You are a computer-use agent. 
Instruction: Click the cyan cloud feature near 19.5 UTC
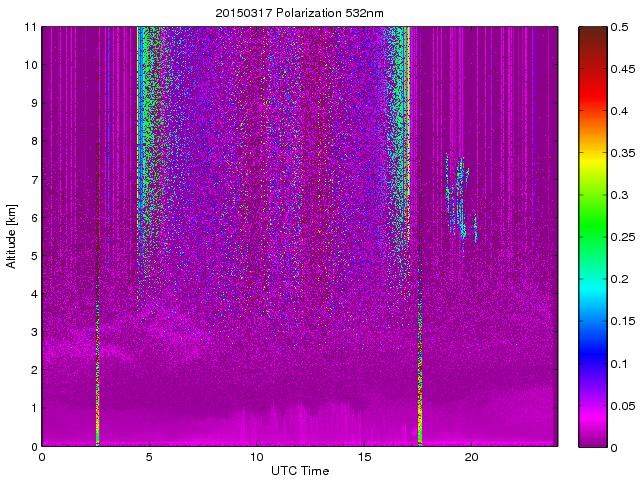coord(461,200)
